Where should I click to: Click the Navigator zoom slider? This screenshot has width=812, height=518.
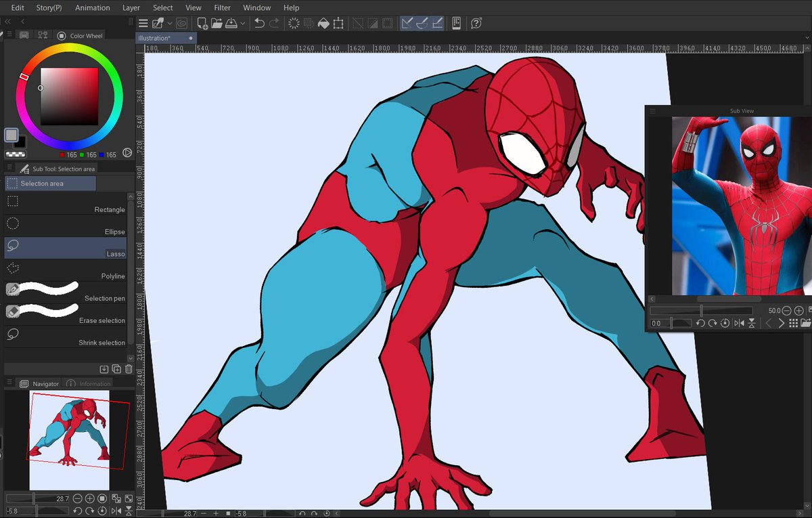point(34,499)
